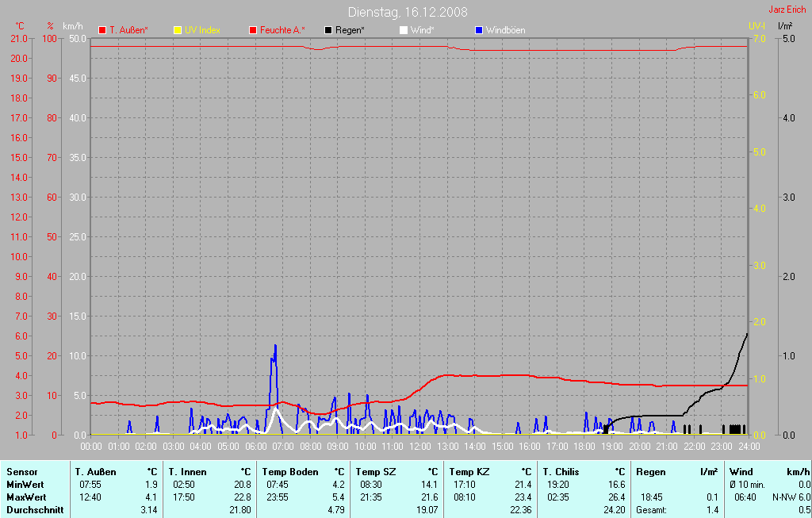Click the Sensor header in the table
812x518 pixels.
[21, 472]
